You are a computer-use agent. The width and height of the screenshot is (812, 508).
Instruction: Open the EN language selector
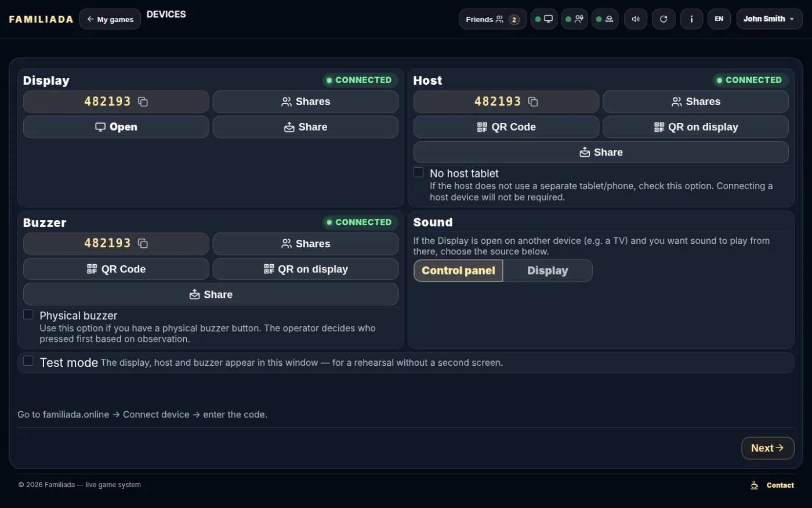(x=719, y=19)
